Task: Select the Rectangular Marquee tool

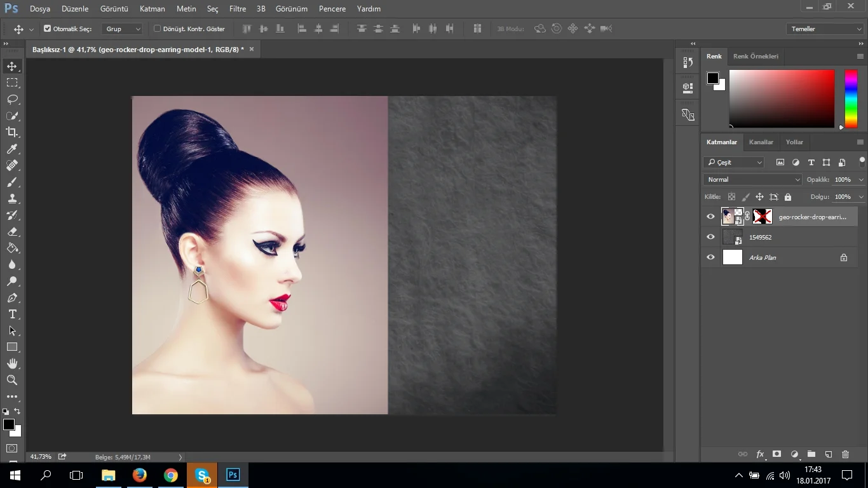Action: click(x=12, y=83)
